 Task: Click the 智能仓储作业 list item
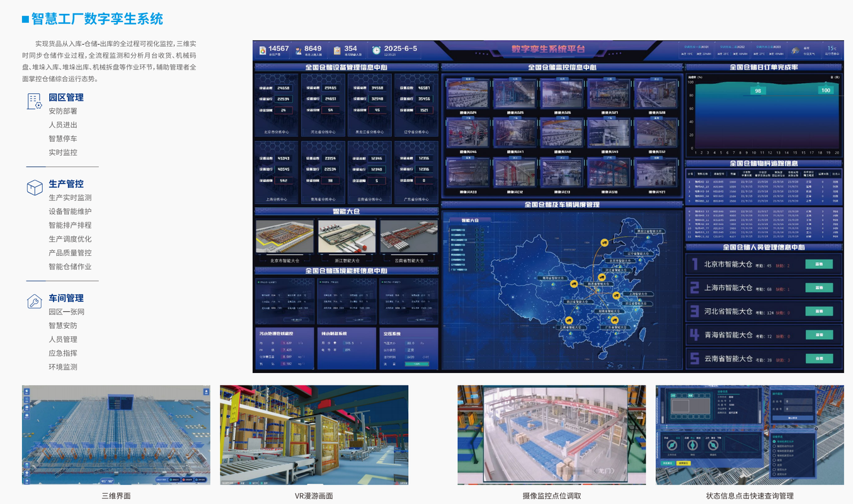tap(70, 266)
